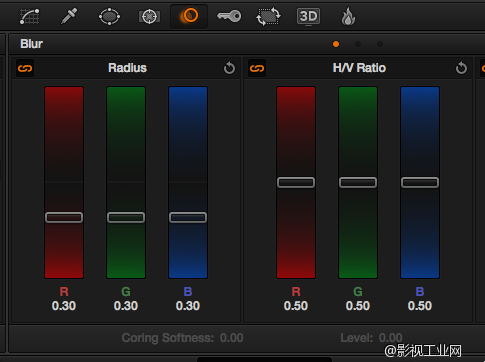The height and width of the screenshot is (362, 485).
Task: Select the third Blur mode dot
Action: pyautogui.click(x=380, y=44)
